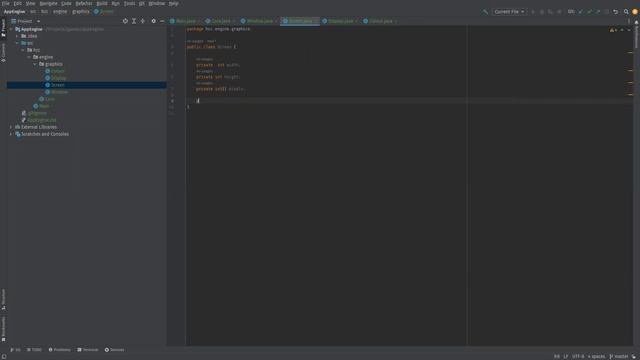Open the Build menu

pos(102,3)
